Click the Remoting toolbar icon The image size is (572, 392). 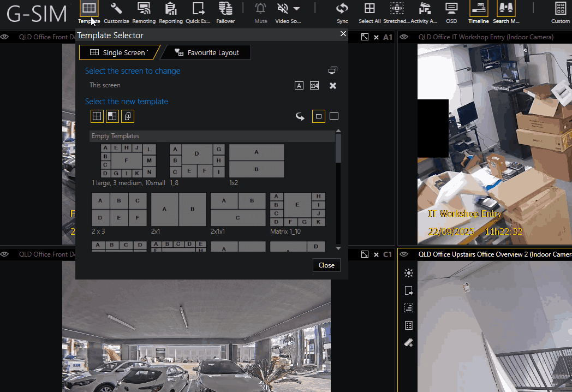click(x=144, y=9)
